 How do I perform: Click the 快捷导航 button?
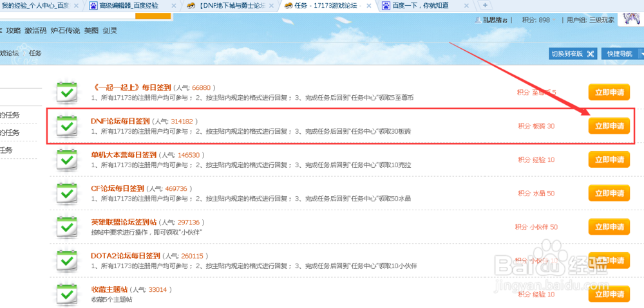click(620, 54)
